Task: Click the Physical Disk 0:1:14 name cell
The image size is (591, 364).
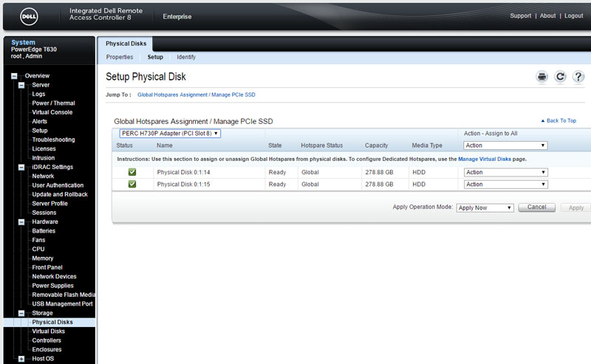Action: (183, 172)
